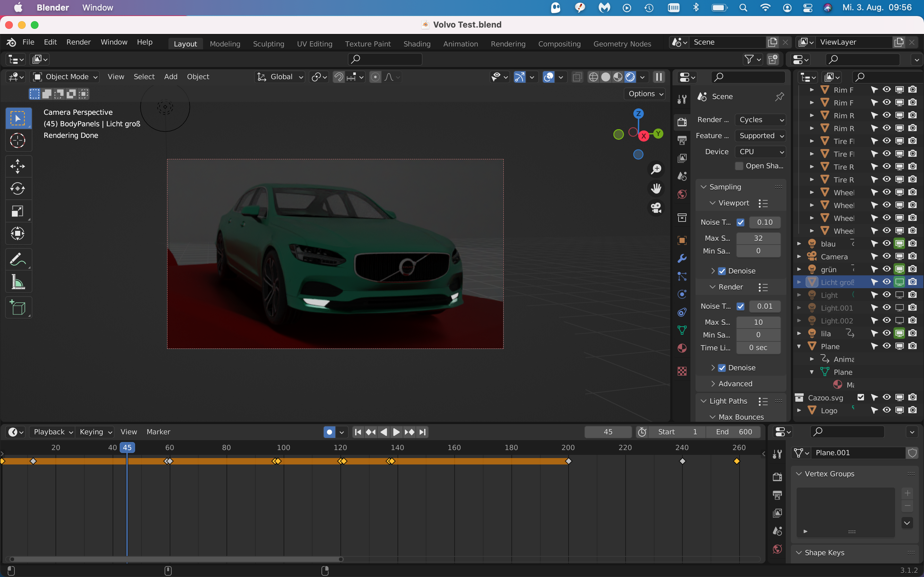Select the Move tool in the toolbar

(18, 166)
